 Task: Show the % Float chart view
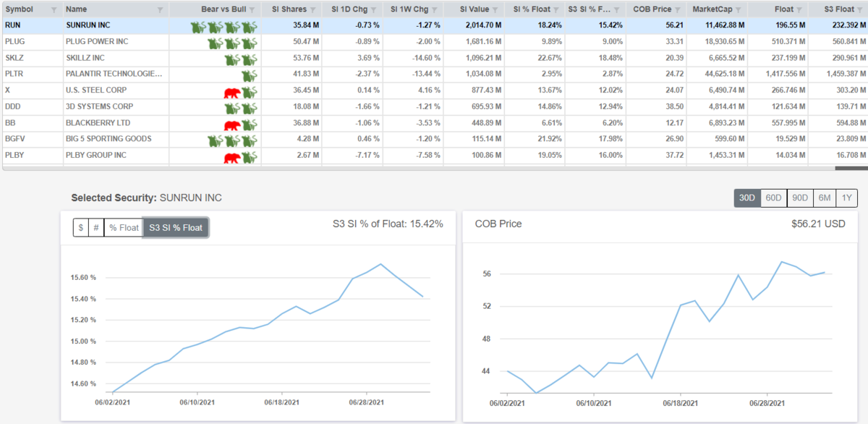123,227
